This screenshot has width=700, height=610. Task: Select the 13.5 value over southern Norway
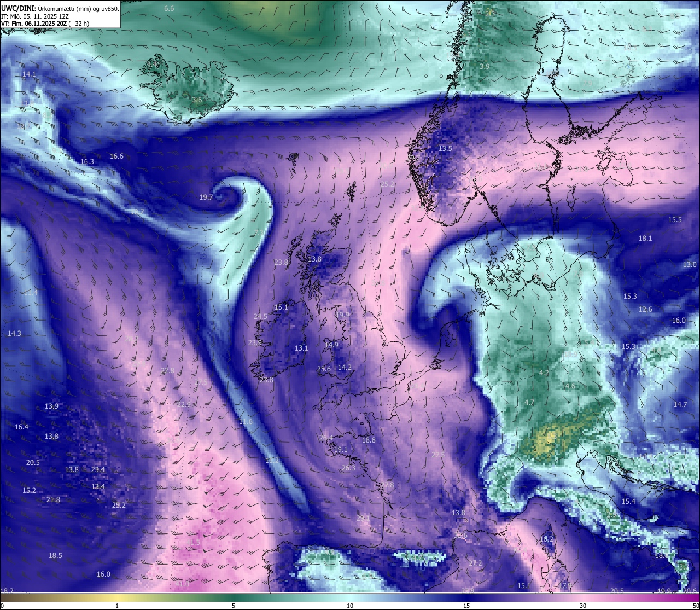click(x=446, y=148)
